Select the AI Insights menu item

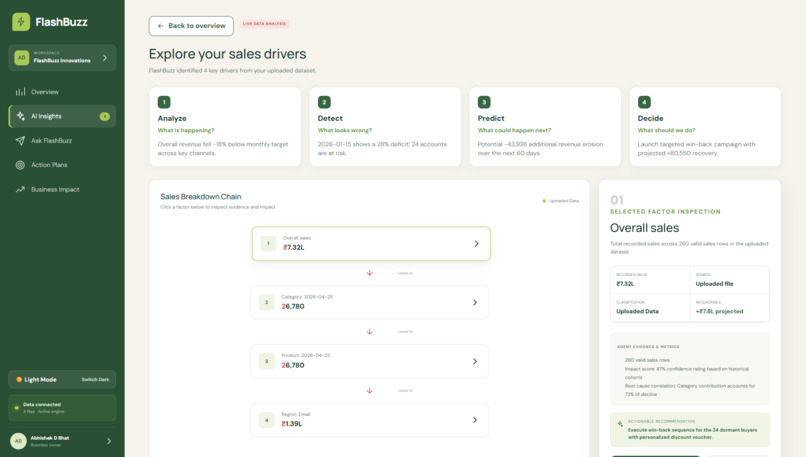point(62,116)
